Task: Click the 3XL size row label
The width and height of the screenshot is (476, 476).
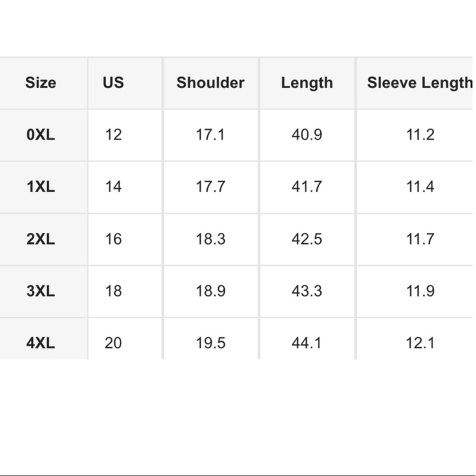Action: click(x=40, y=291)
